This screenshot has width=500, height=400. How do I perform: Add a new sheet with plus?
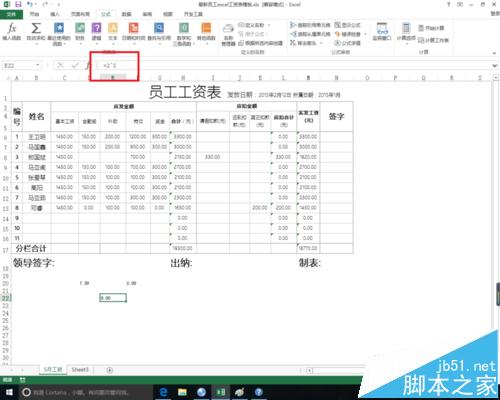coord(110,370)
